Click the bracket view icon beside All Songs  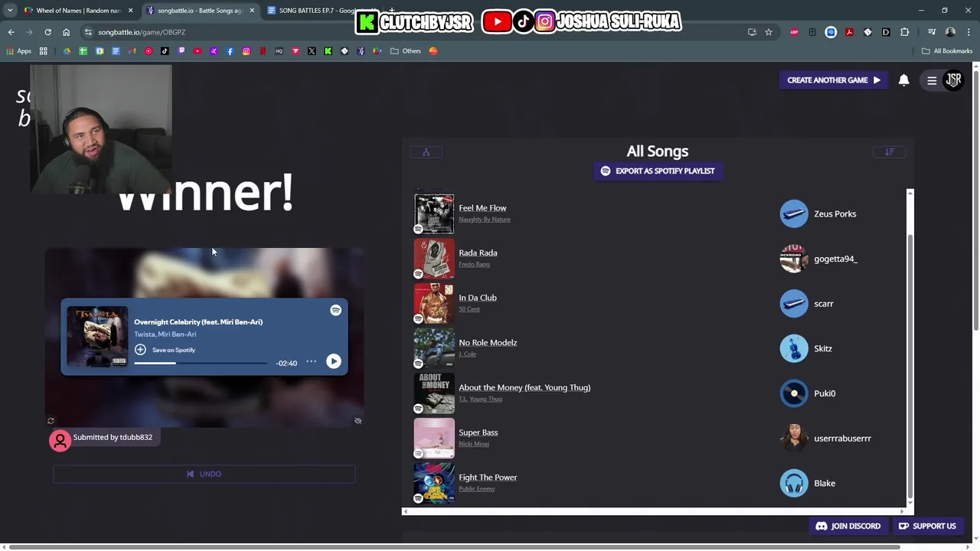[x=426, y=152]
